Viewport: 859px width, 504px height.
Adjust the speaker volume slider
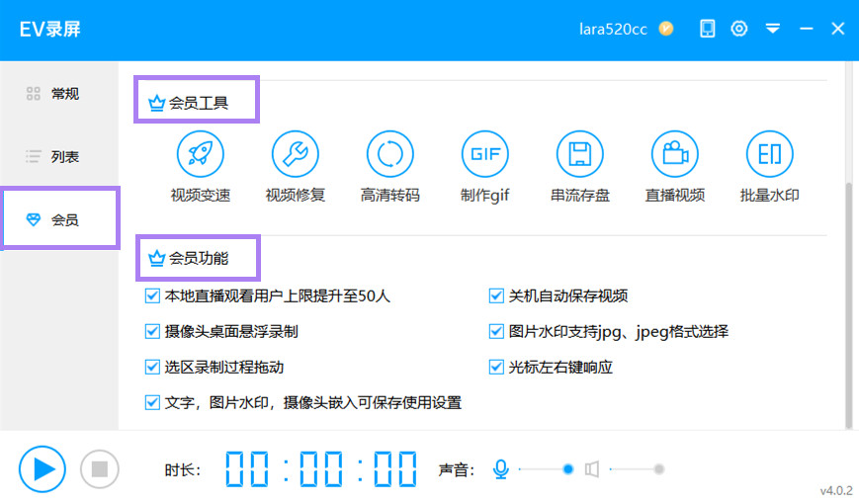click(638, 469)
